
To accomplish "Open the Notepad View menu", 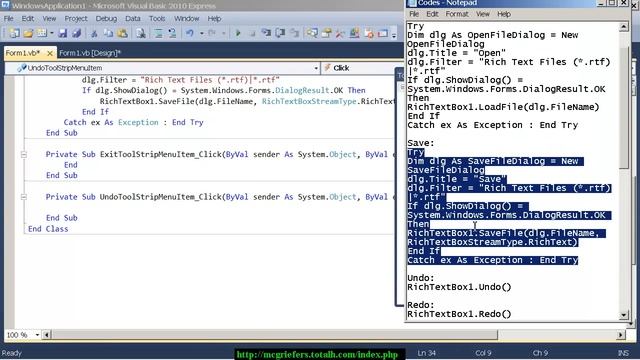I will coord(483,14).
